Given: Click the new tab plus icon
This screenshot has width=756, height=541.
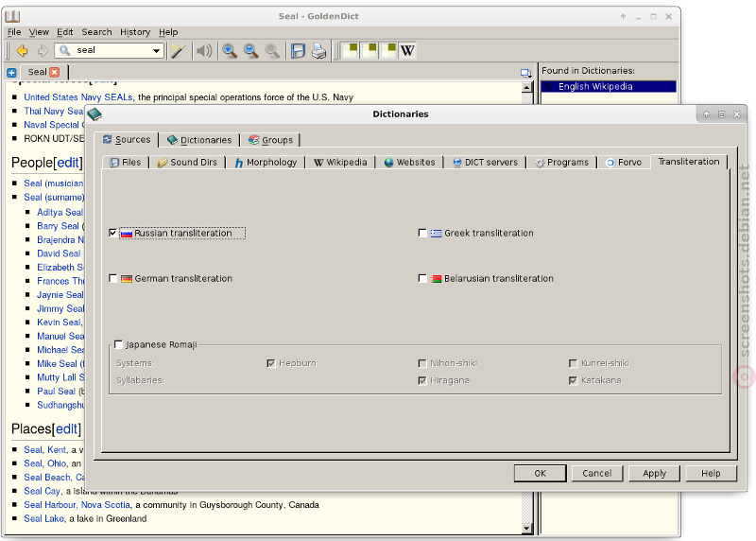Looking at the screenshot, I should click(11, 73).
